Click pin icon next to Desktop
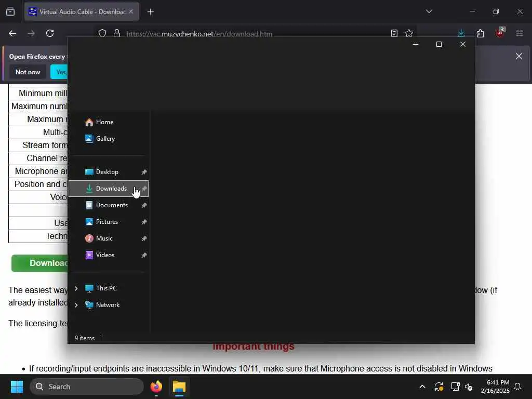Image resolution: width=532 pixels, height=399 pixels. [144, 172]
